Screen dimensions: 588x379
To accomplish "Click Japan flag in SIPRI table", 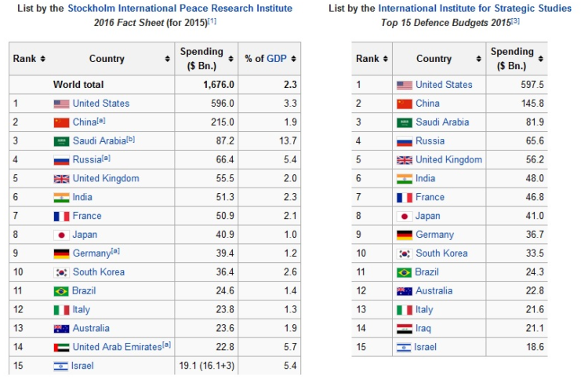I will click(x=61, y=235).
